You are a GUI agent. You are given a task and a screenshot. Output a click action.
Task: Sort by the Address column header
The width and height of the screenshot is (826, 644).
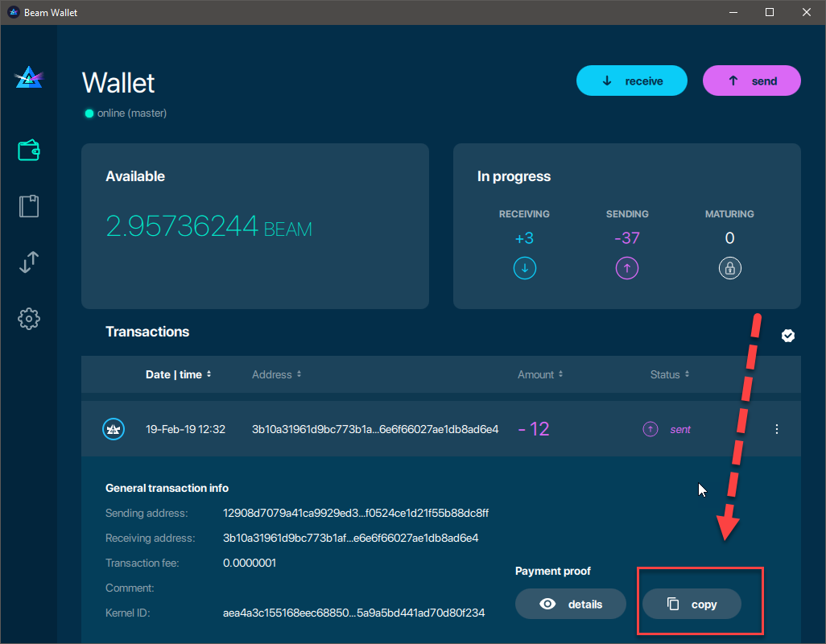pos(276,374)
